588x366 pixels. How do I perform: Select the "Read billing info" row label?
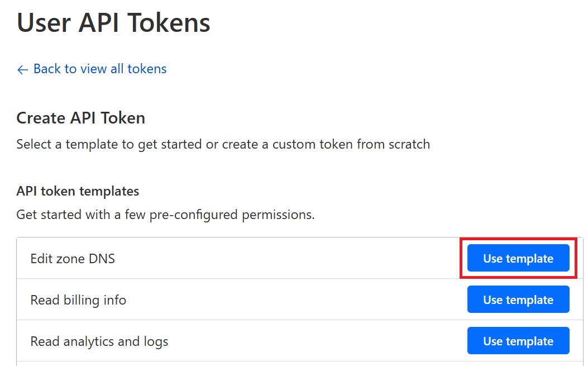(x=78, y=300)
